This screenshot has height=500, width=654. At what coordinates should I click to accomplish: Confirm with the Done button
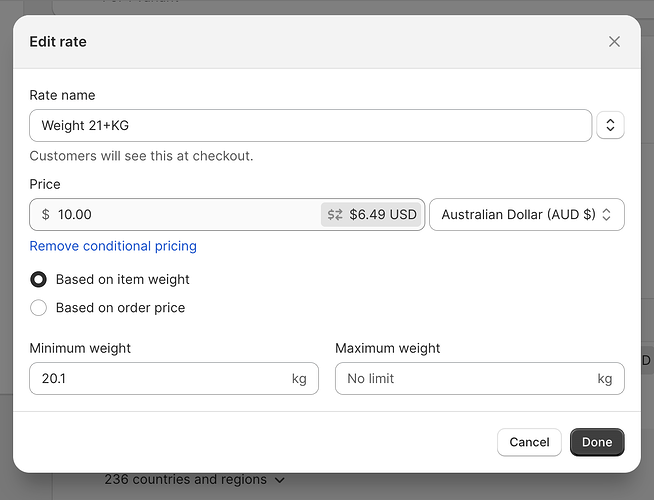[x=597, y=442]
